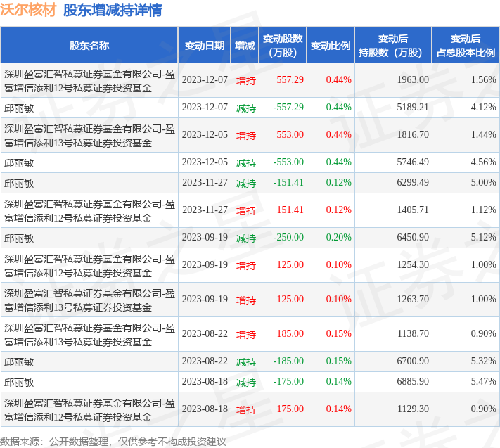Click holdings value 6299.49
Screen dimensions: 500x448
413,182
